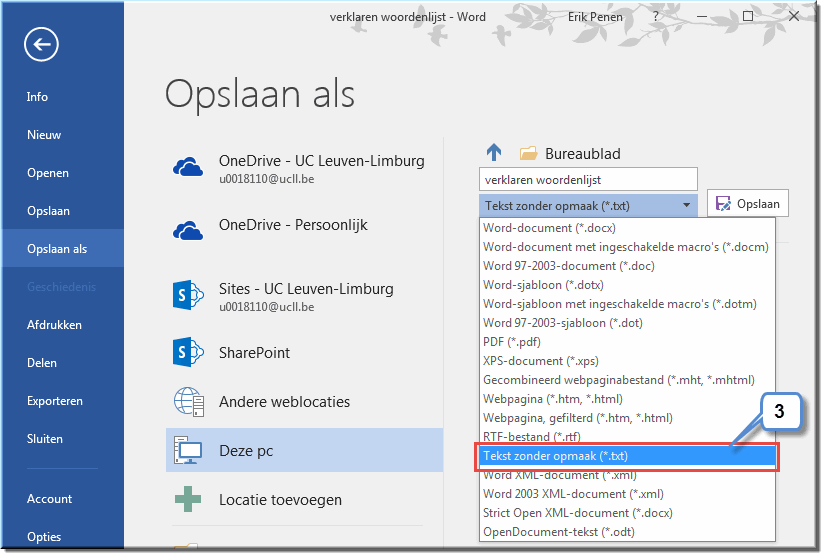Select Deze pc location
This screenshot has width=825, height=557.
(305, 450)
